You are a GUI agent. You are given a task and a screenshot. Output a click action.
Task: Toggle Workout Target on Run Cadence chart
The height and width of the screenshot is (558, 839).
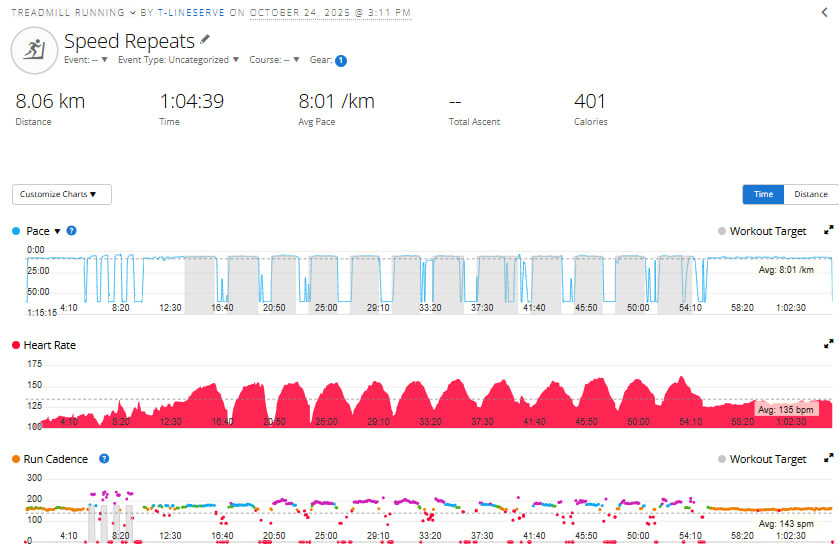point(762,459)
